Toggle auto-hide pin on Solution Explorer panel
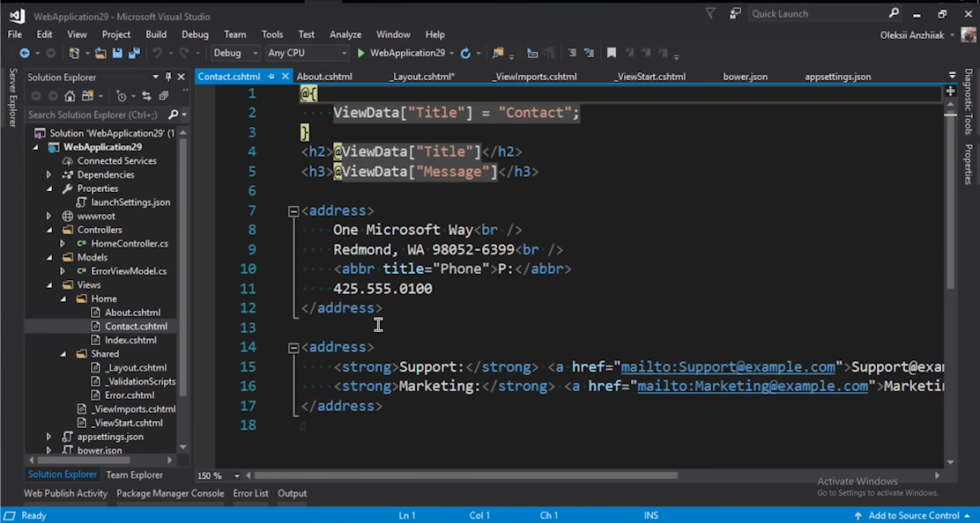 (x=168, y=77)
